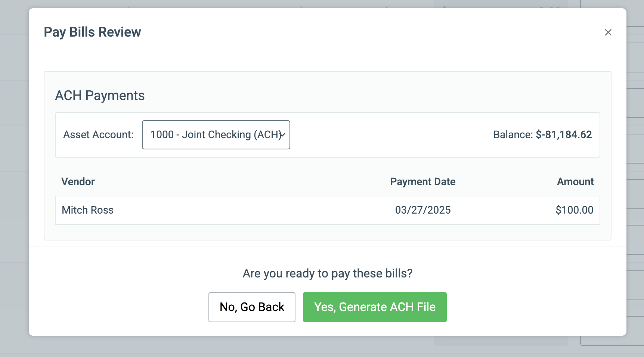Confirm with Yes, Generate ACH File
The image size is (644, 357).
point(375,307)
